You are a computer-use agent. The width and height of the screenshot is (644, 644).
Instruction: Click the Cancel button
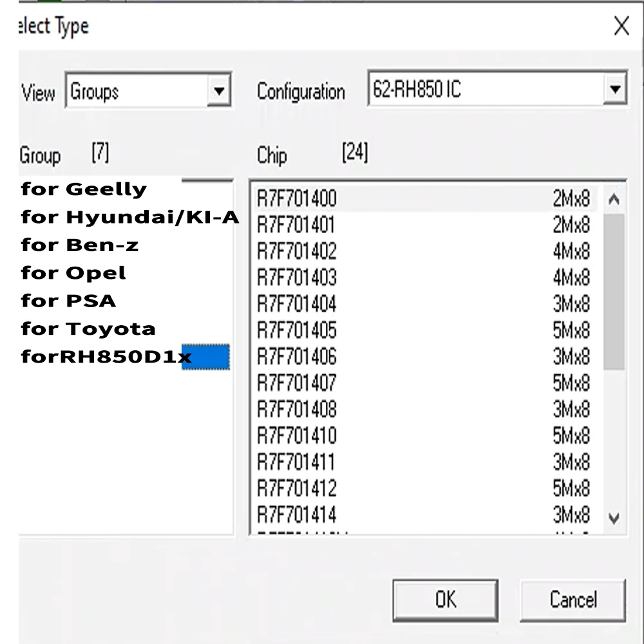click(572, 600)
